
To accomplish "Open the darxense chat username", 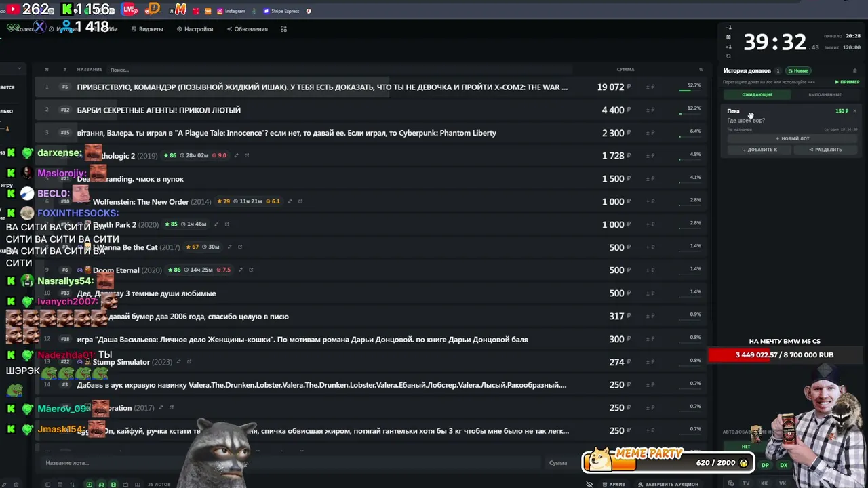I will click(60, 153).
